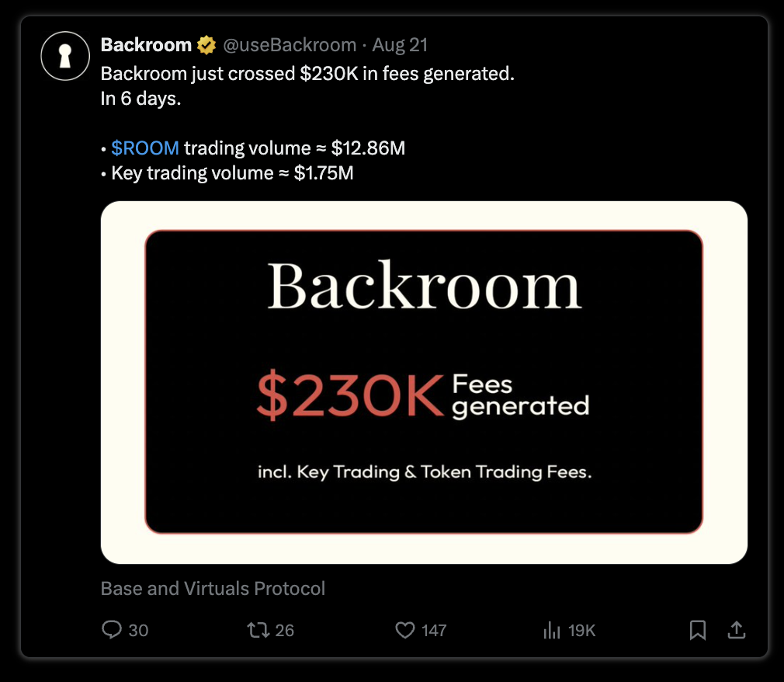Click the Backroom display name

(x=146, y=45)
